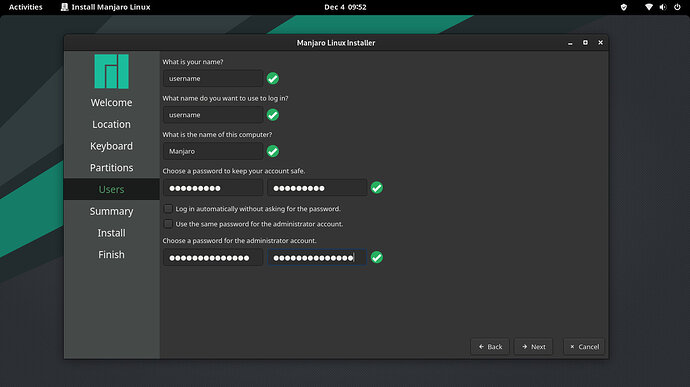This screenshot has width=690, height=387.
Task: Click the Manjaro logo in the sidebar
Action: 111,71
